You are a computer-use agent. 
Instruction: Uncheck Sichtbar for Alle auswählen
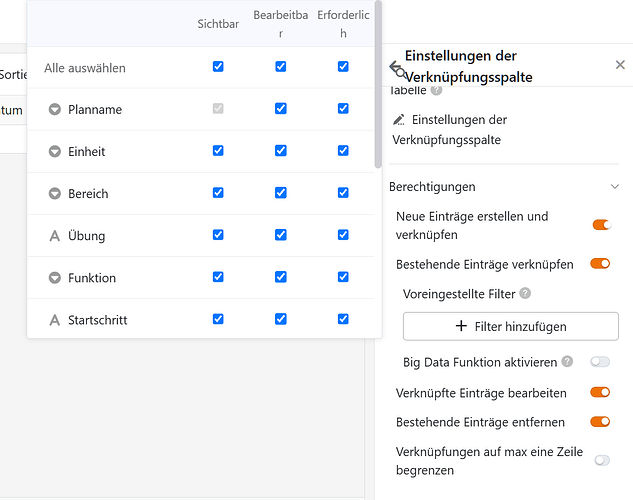pos(218,67)
